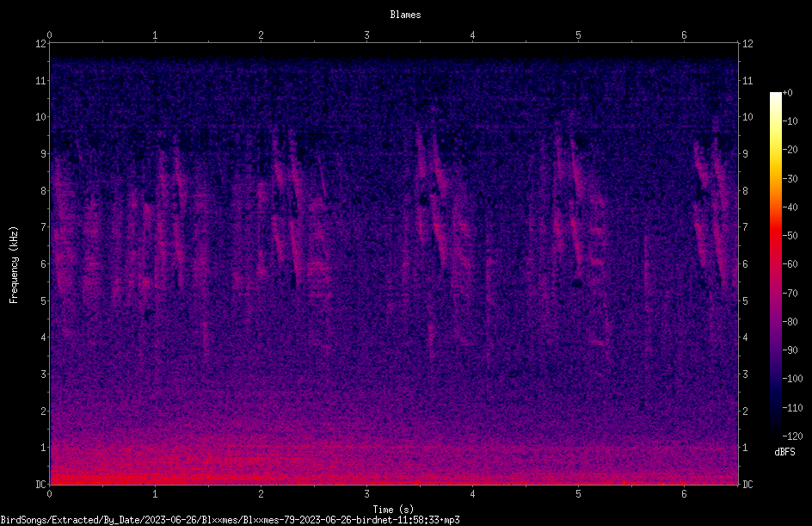Click the '-80' colorbar level label
Viewport: 812px width, 526px height.
coord(790,322)
